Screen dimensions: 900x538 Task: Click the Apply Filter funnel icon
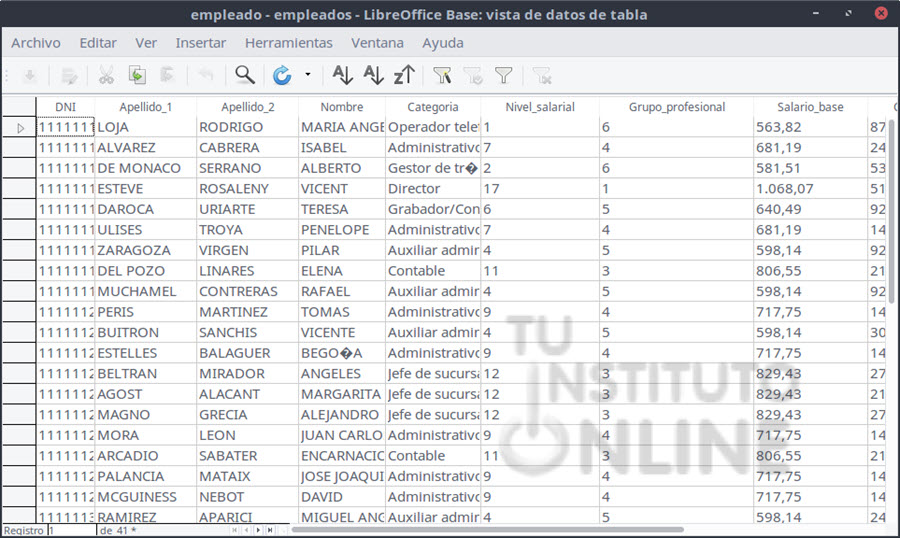pos(473,75)
